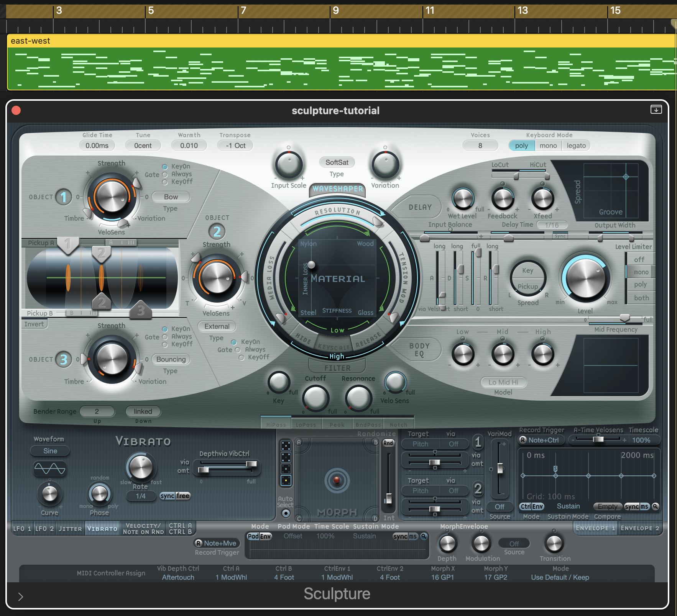Click the Auto Select icon below the dice

[x=286, y=512]
